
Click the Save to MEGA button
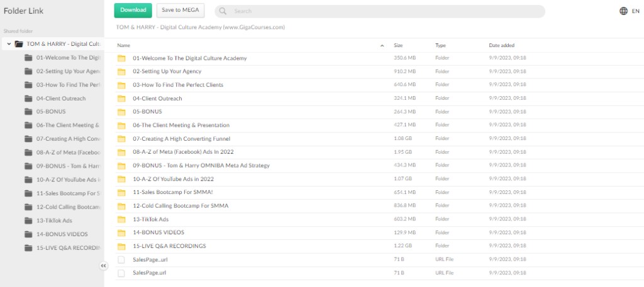(x=180, y=10)
